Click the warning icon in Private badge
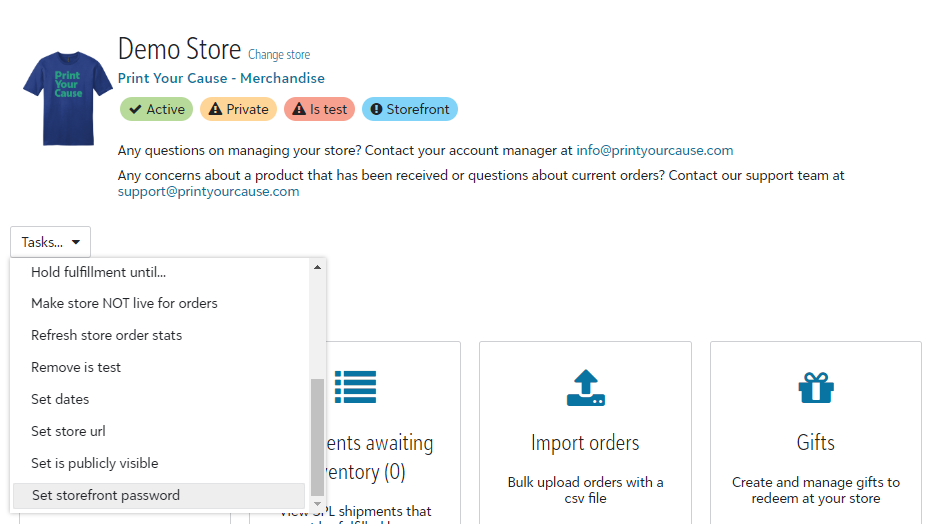930x524 pixels. 215,109
